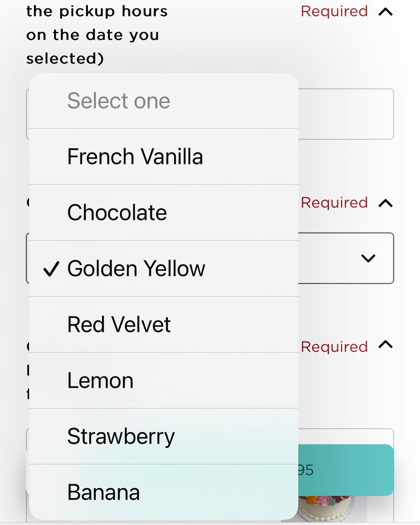Click the middle Required label
Screen dimensions: 420x525
pyautogui.click(x=334, y=202)
